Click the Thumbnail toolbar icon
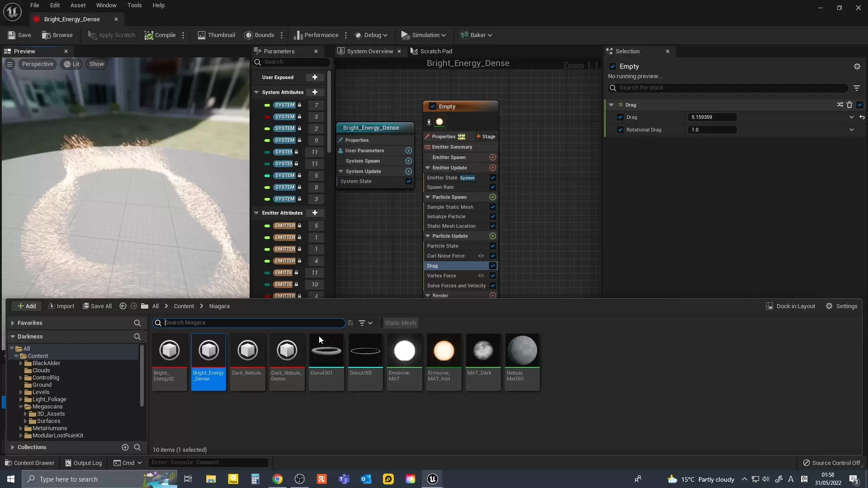The height and width of the screenshot is (488, 868). 202,35
